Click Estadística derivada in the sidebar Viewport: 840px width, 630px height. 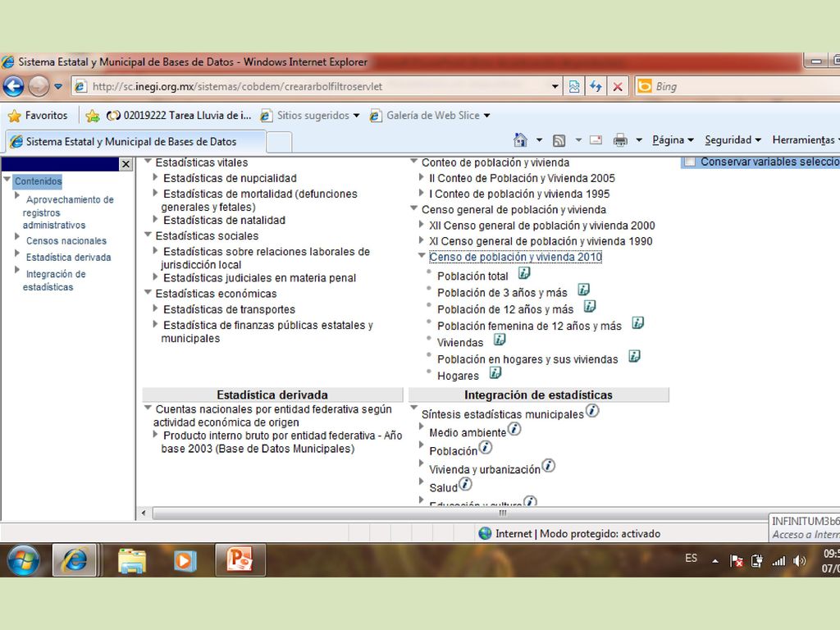point(69,257)
